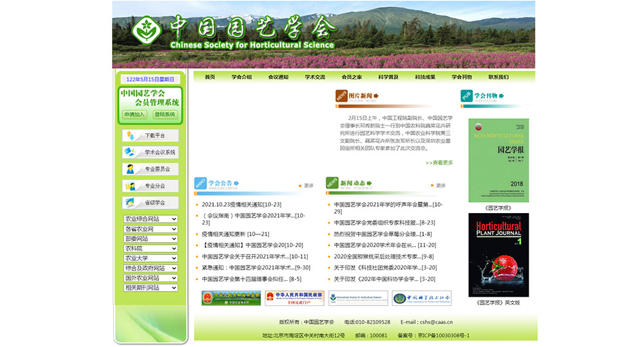
Task: Click the arrow icon beside 图片新闻 heading
Action: 376,96
